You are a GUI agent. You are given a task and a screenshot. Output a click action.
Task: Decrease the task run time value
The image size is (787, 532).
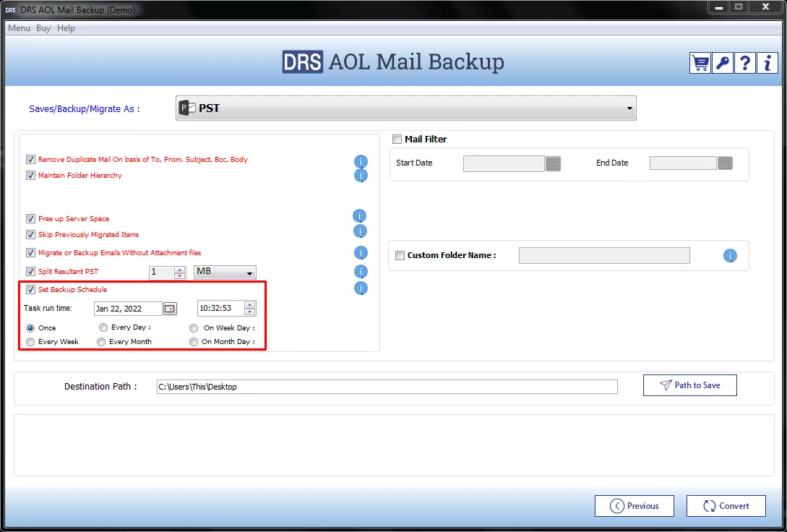tap(249, 312)
